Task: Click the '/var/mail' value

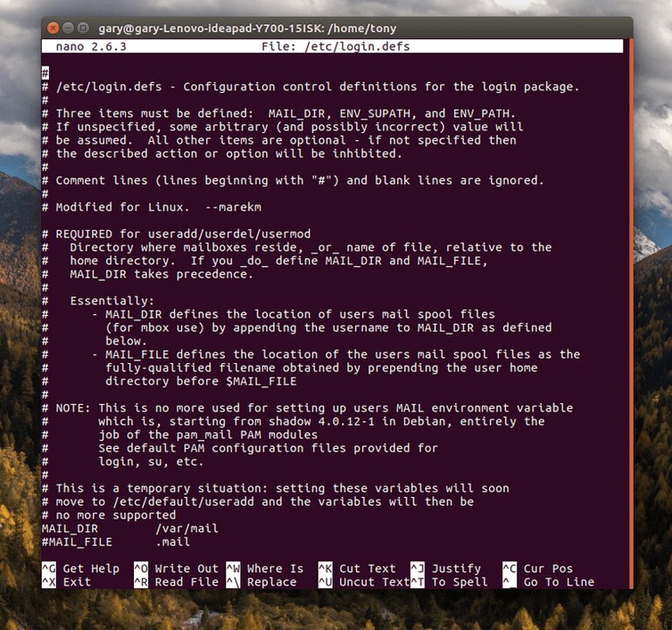Action: 187,528
